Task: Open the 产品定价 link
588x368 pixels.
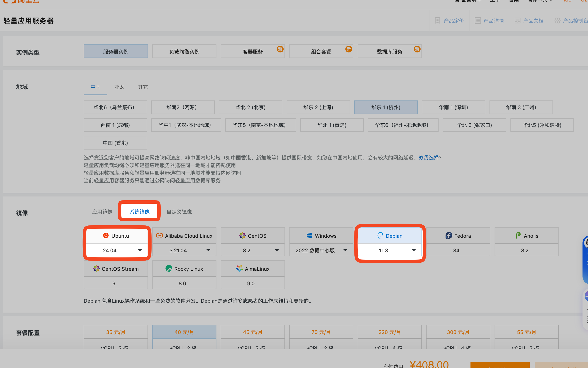Action: click(x=454, y=21)
